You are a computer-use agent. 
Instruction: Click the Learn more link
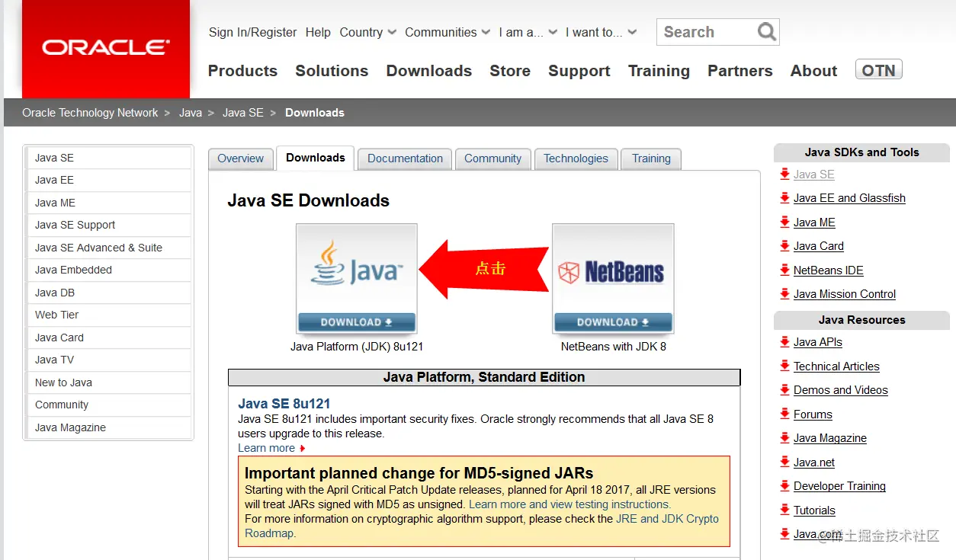coord(266,448)
